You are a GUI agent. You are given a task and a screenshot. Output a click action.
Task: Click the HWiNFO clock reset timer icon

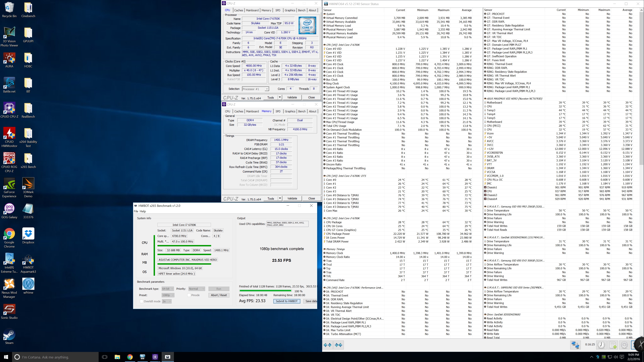click(x=601, y=345)
